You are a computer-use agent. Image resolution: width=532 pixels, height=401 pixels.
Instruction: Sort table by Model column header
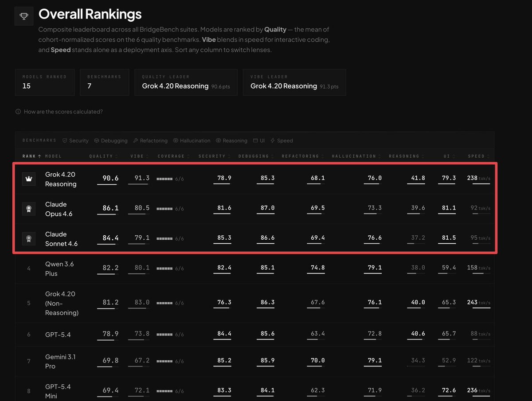(x=54, y=156)
